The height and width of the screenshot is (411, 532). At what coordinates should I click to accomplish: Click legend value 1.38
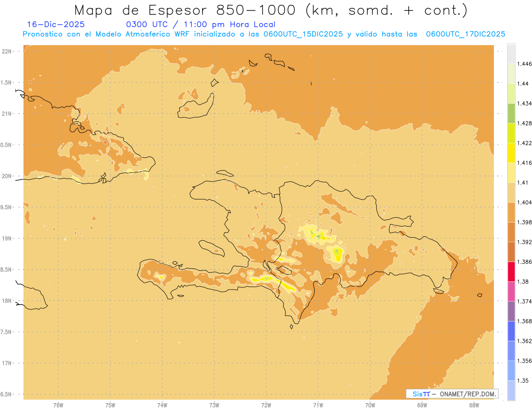(x=523, y=282)
